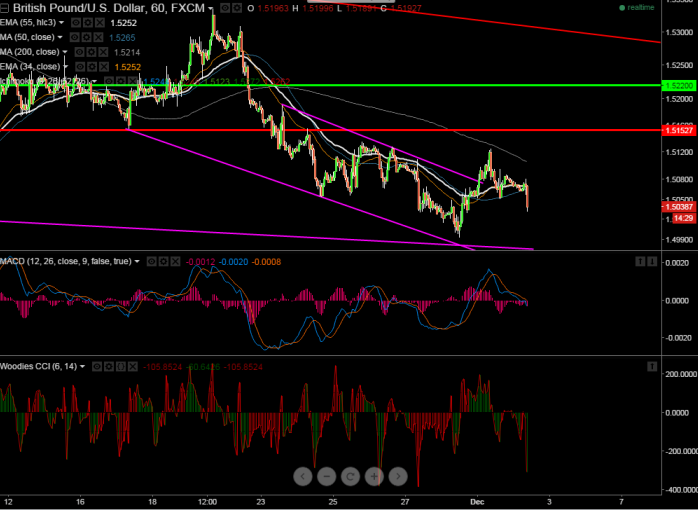
Task: Open the EMA (55, hlc3) settings gear
Action: 88,22
